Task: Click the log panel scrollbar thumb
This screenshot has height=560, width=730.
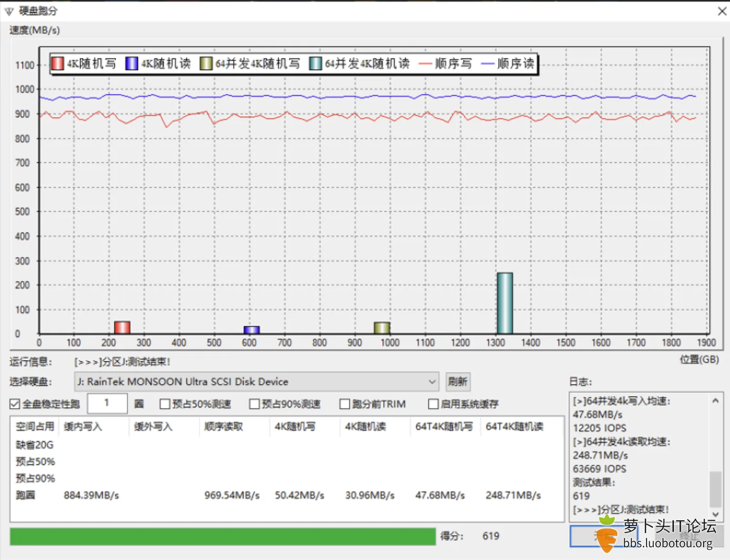Action: tap(715, 489)
